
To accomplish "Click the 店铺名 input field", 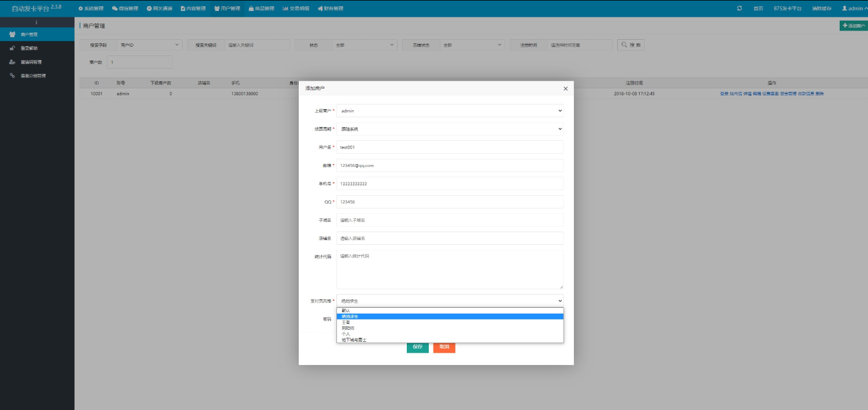I will coord(450,238).
